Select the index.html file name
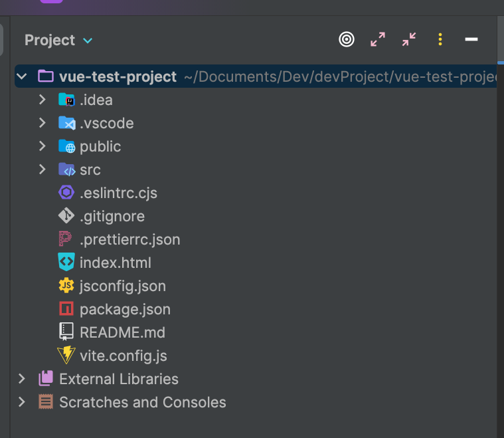Screen dimensions: 504x438 (116, 263)
